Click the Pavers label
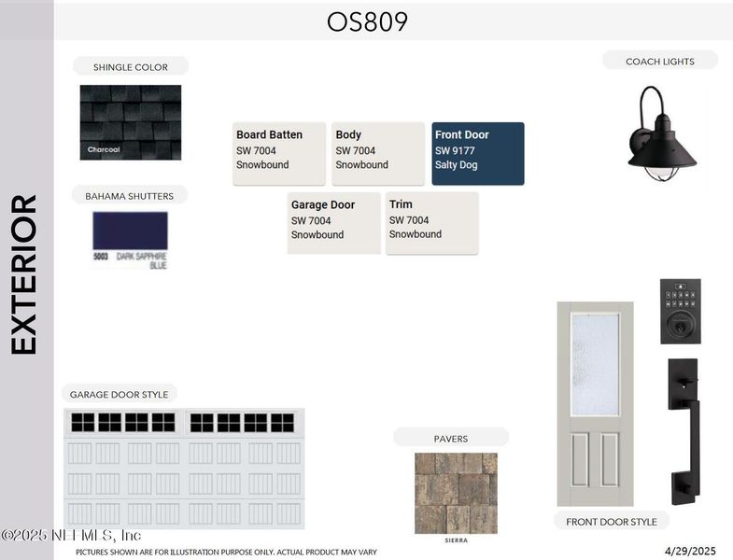Screen dimensions: 733x560 coord(451,438)
